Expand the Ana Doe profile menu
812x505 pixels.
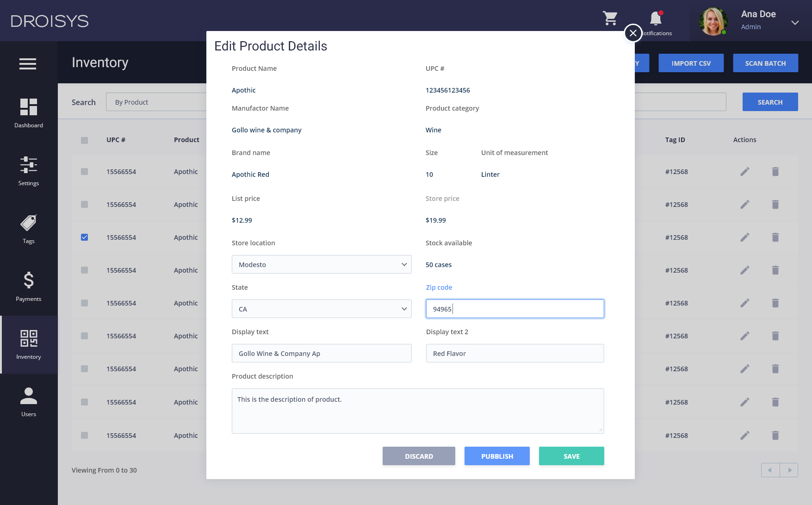(794, 22)
